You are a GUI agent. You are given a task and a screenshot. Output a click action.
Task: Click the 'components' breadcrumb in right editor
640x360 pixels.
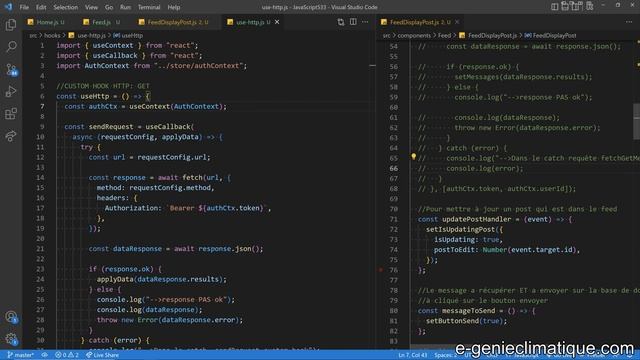tap(414, 36)
